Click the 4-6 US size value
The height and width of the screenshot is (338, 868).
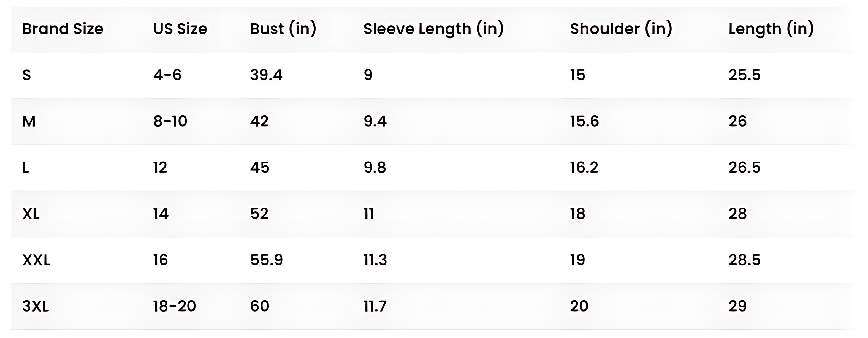click(167, 75)
